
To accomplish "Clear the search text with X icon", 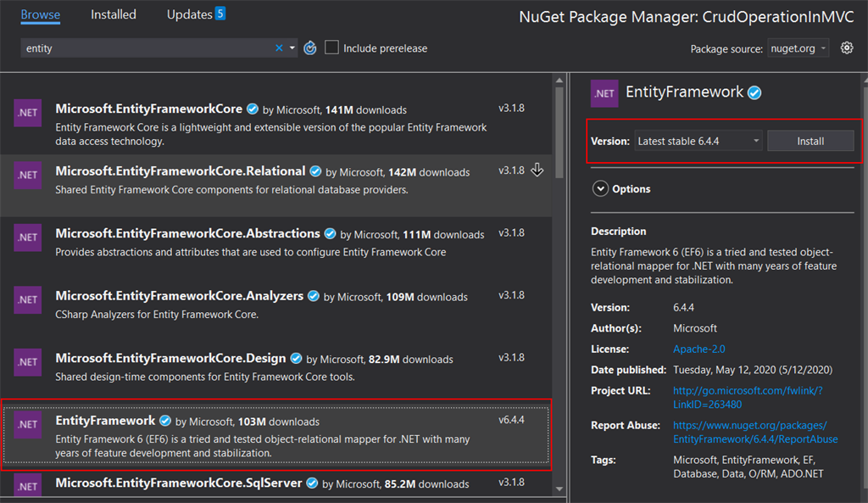I will [x=279, y=48].
